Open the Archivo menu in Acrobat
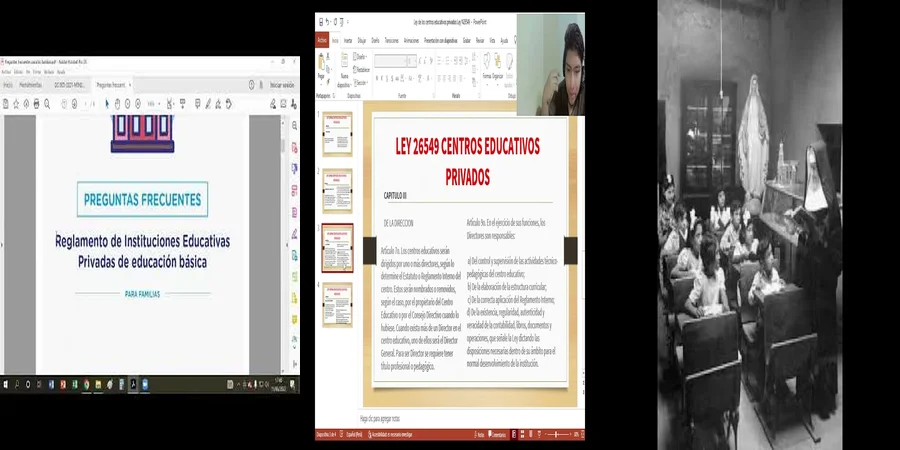Viewport: 900px width, 450px height. point(6,72)
